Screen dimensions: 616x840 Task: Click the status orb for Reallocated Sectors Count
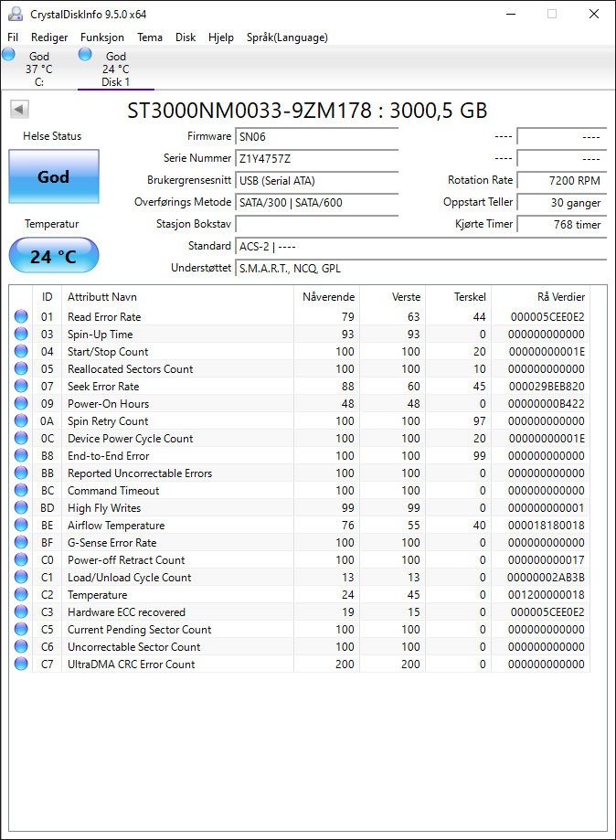tap(21, 368)
